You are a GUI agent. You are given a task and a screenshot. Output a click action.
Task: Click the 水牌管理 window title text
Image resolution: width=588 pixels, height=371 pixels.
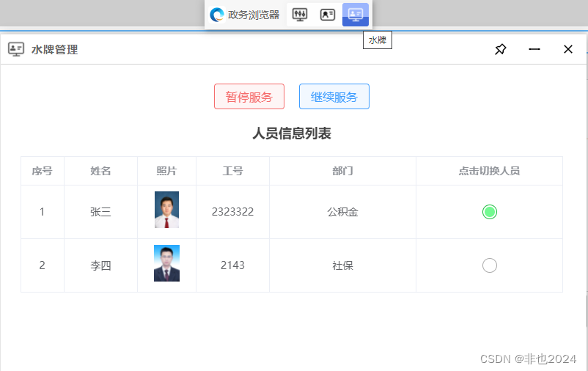55,50
